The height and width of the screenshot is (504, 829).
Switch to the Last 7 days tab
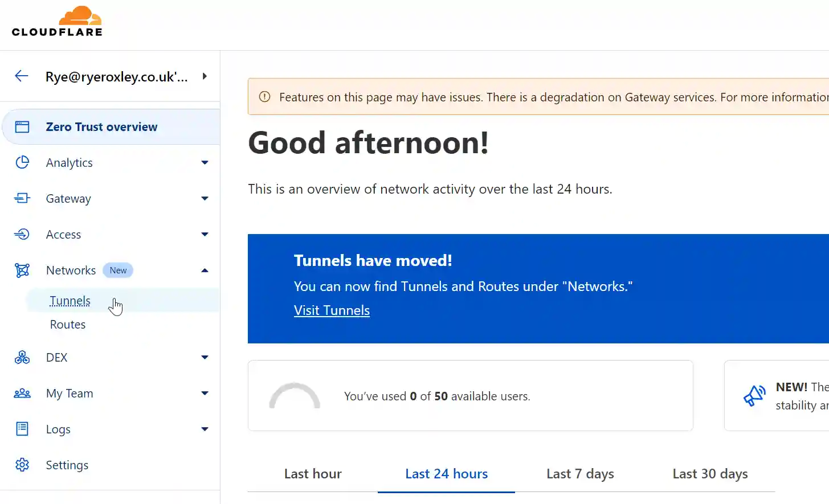tap(579, 473)
